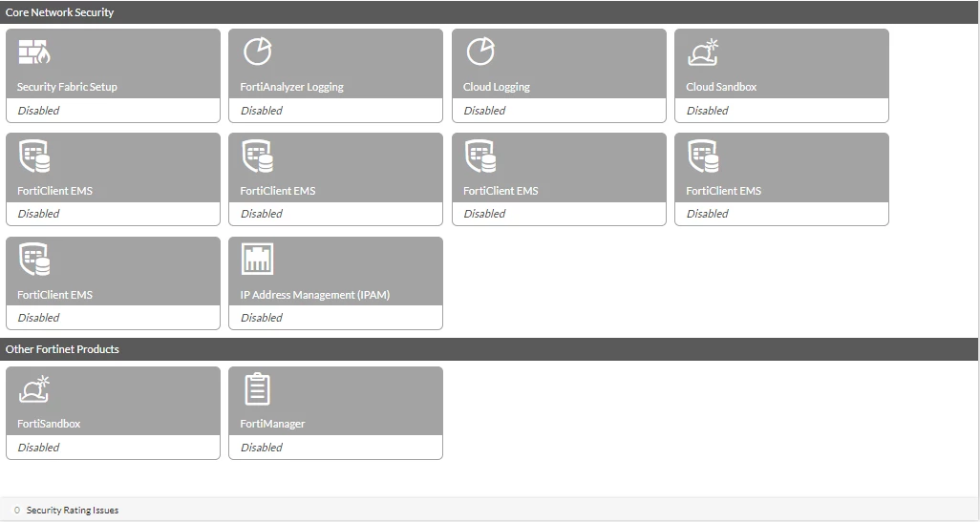Open the FortiManager card title
This screenshot has height=522, width=980.
[x=272, y=424]
